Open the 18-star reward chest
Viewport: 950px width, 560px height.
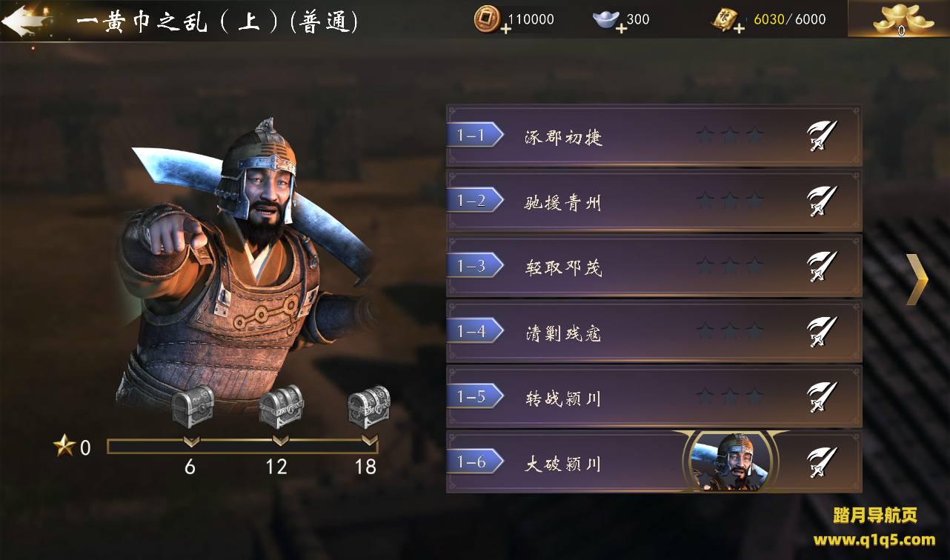coord(369,407)
